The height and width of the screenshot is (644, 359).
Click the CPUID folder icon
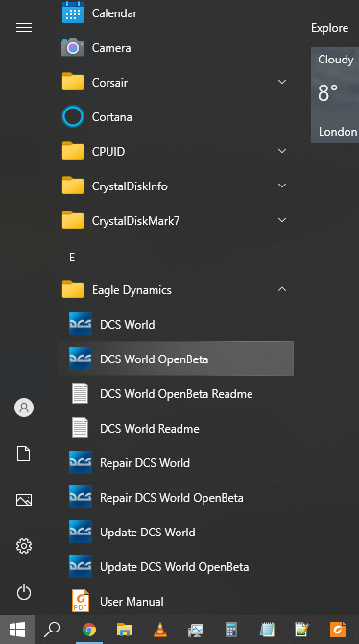point(73,151)
